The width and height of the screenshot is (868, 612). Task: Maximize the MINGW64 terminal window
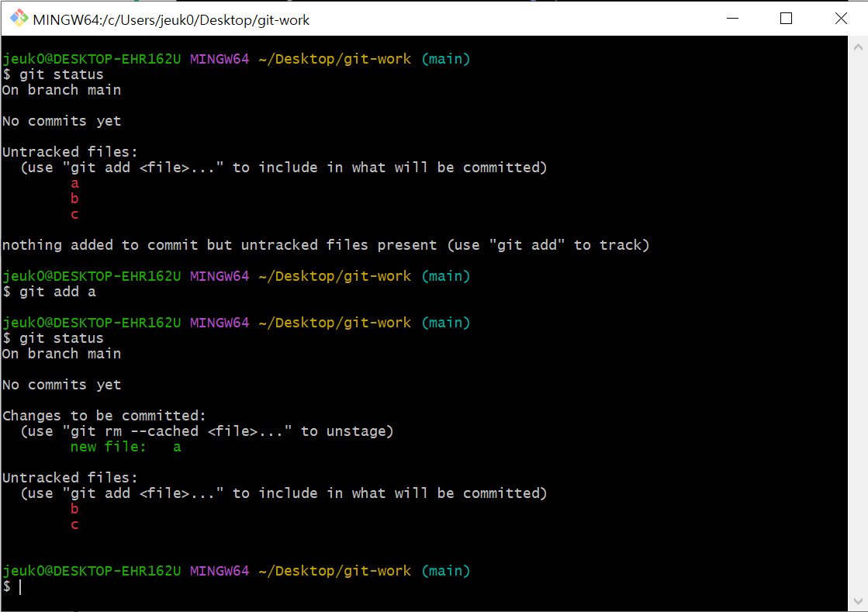[x=786, y=19]
